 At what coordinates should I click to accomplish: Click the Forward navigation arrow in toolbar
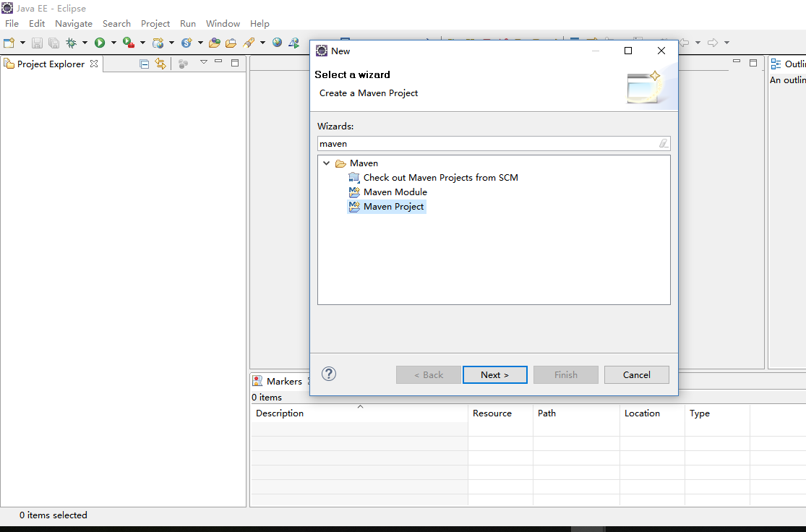(x=713, y=43)
